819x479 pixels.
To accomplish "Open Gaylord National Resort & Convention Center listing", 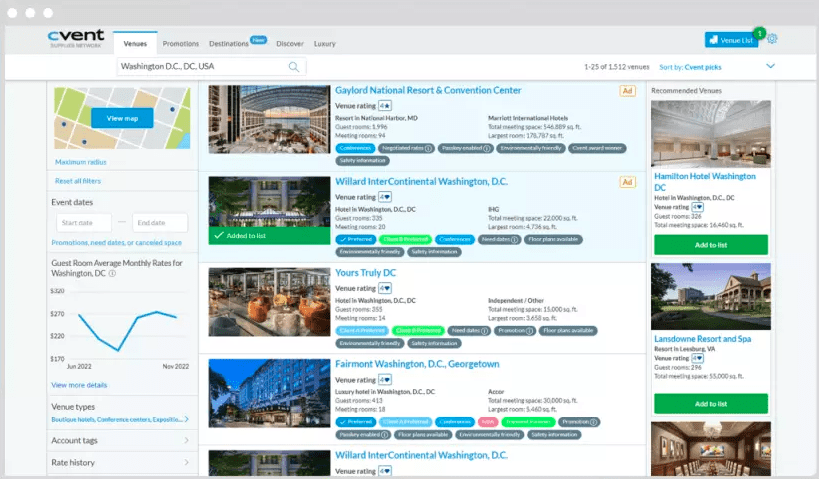I will [x=428, y=90].
